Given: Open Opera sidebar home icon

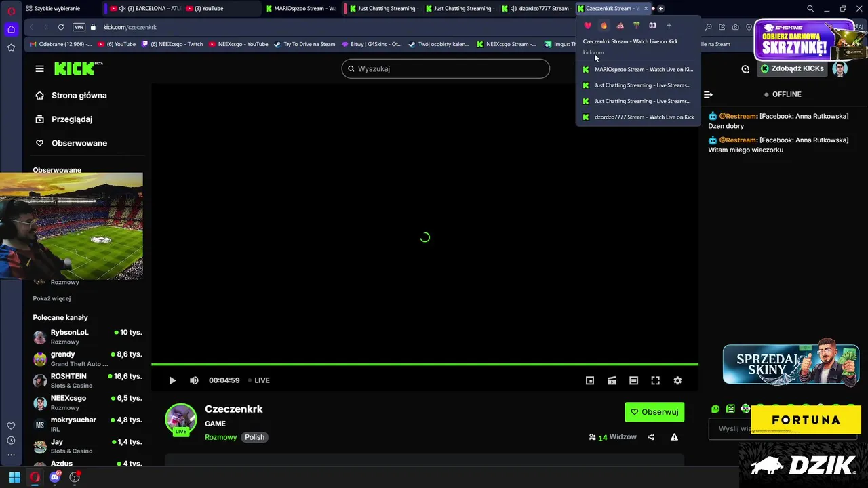Looking at the screenshot, I should pyautogui.click(x=11, y=29).
